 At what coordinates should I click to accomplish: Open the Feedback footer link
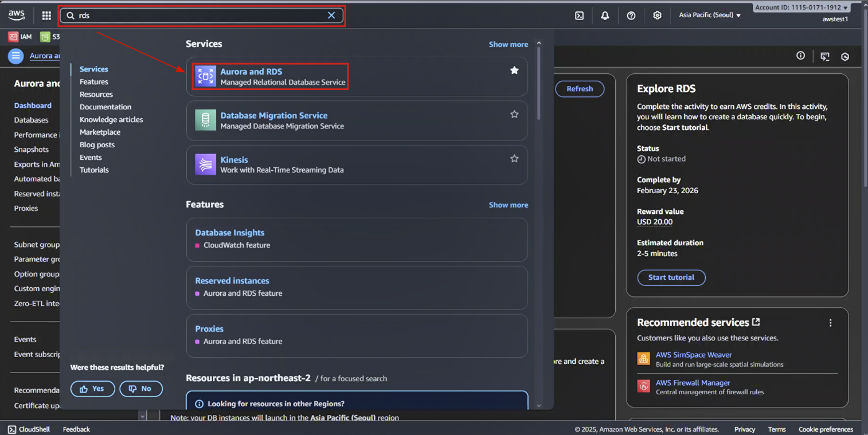(76, 429)
